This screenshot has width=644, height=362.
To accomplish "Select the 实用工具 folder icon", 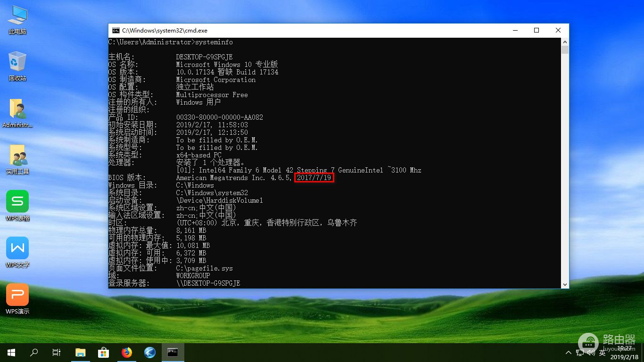I will (17, 160).
